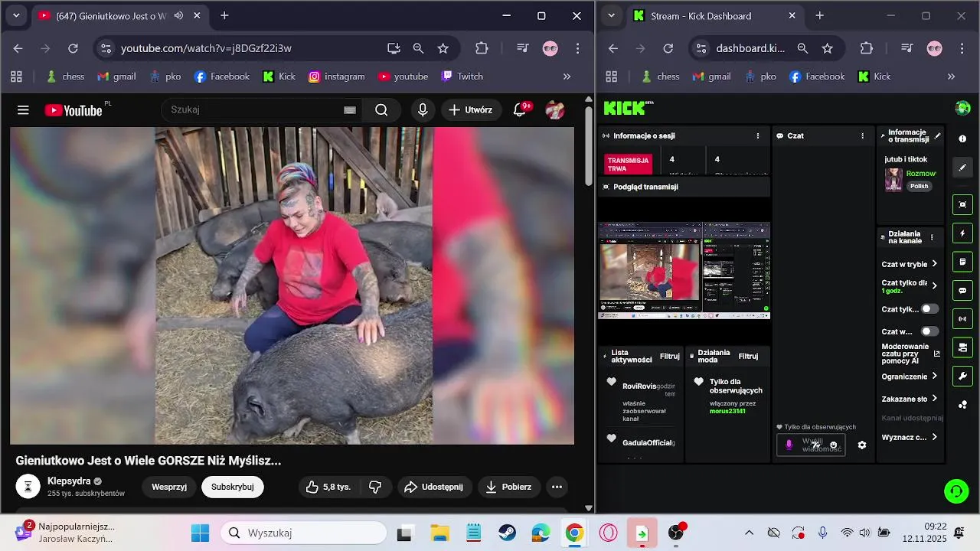Open 'Działania na kanale' three-dot menu
980x551 pixels.
coord(932,237)
